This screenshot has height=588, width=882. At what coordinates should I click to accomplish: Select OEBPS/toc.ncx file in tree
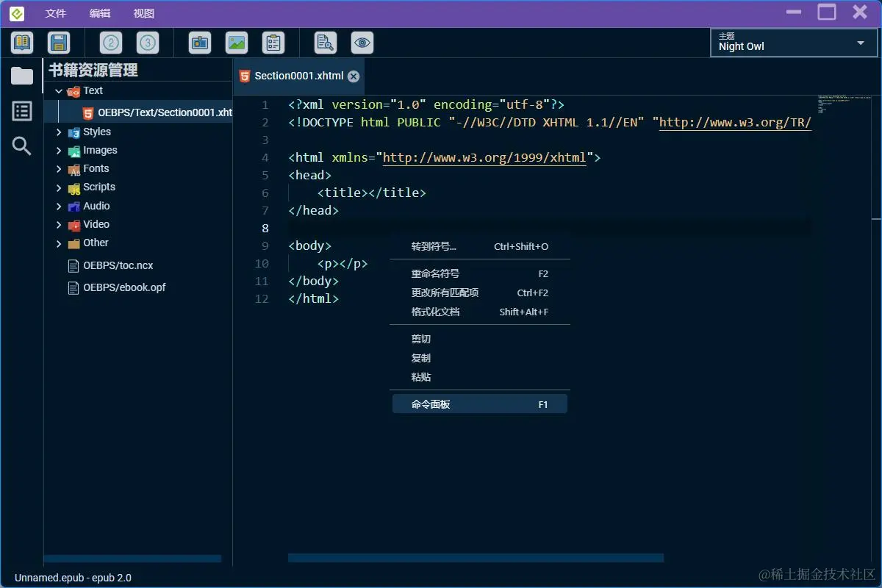pos(118,266)
